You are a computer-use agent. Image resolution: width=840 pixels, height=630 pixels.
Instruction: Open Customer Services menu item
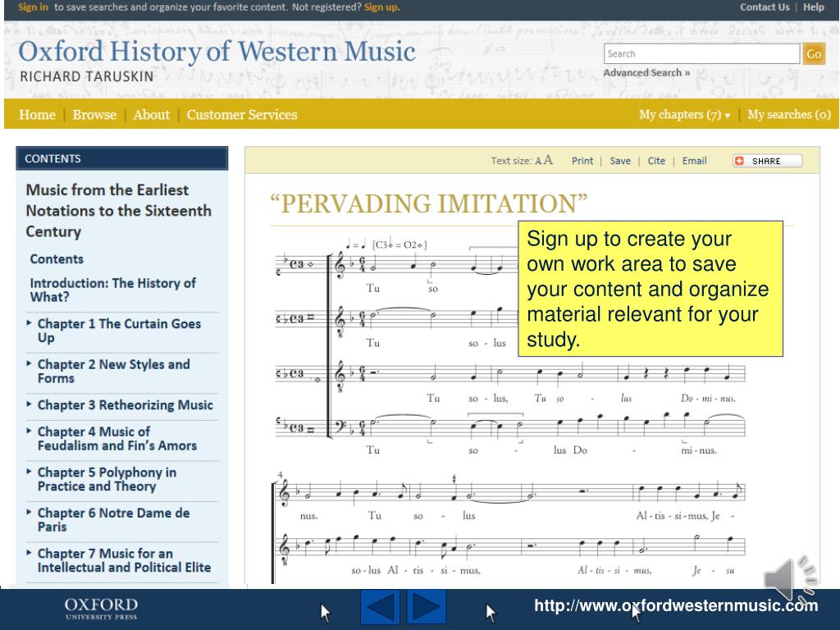[x=242, y=115]
